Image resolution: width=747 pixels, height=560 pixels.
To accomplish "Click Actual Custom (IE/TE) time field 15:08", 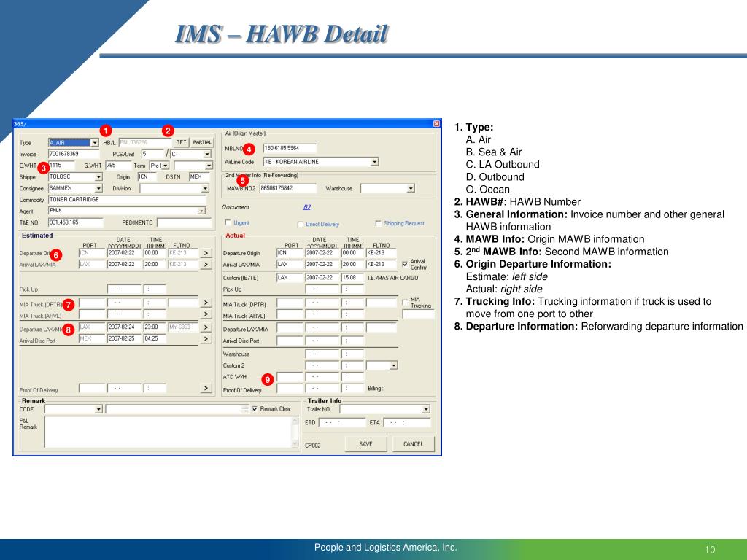I will (352, 277).
